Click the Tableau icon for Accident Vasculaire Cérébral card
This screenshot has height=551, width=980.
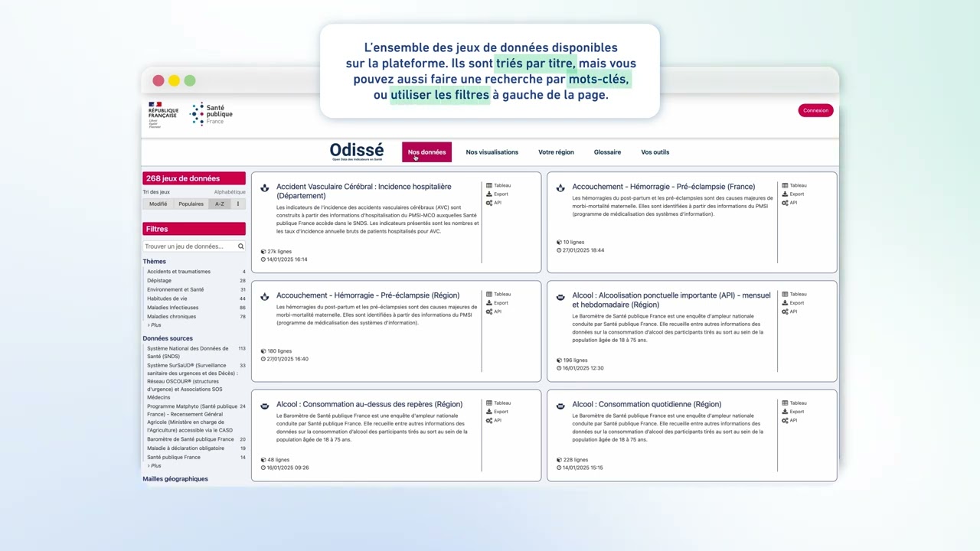(489, 185)
